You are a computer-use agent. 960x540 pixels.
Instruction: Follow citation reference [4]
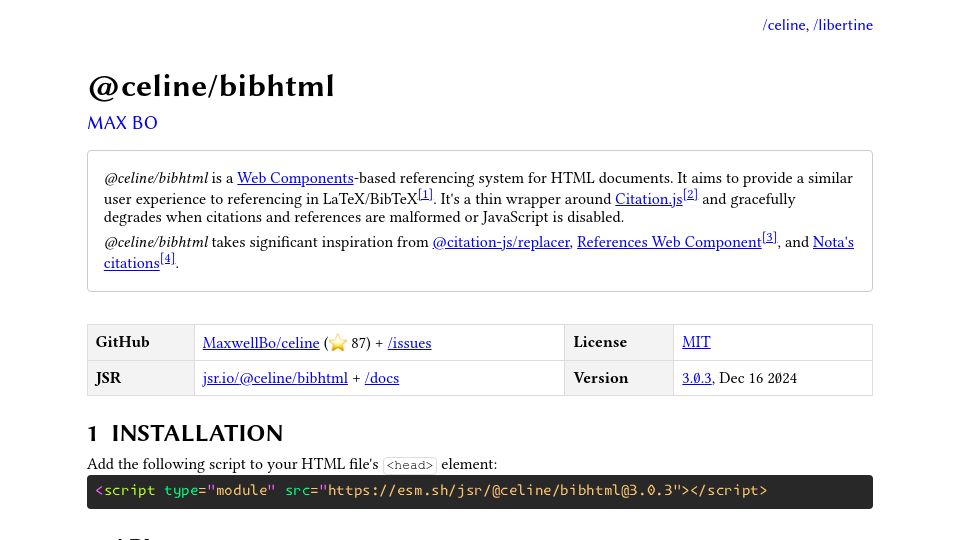(x=167, y=258)
